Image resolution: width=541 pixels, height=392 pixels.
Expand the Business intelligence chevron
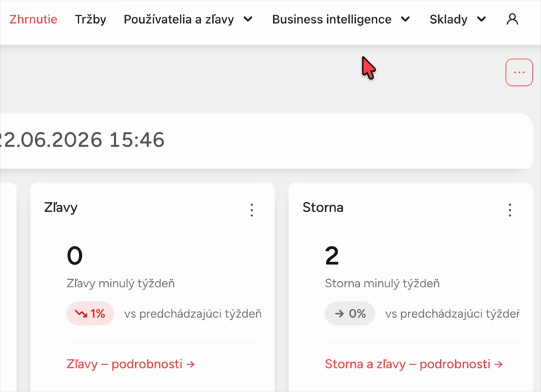tap(405, 20)
